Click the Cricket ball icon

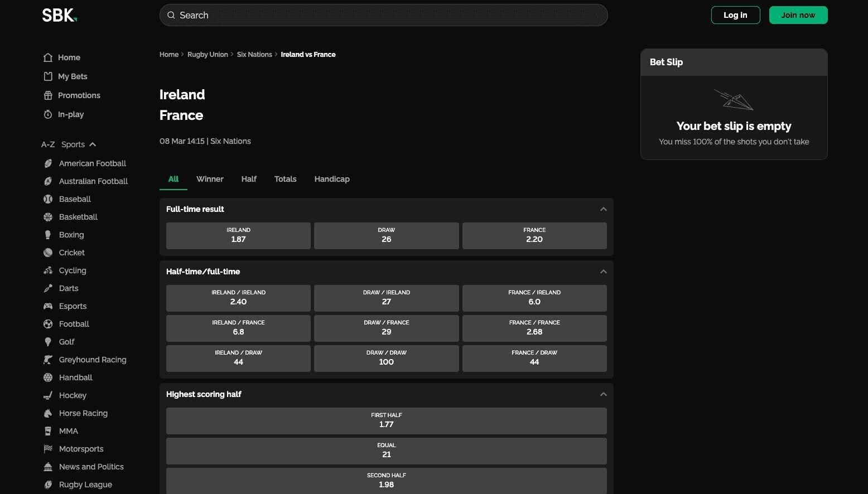click(x=48, y=253)
